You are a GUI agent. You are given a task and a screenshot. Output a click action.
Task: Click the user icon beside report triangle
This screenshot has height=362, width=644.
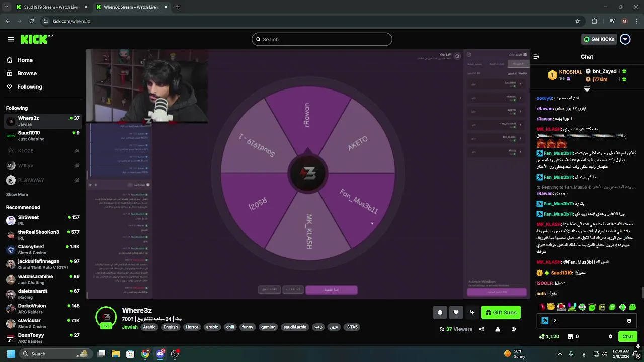point(514,329)
